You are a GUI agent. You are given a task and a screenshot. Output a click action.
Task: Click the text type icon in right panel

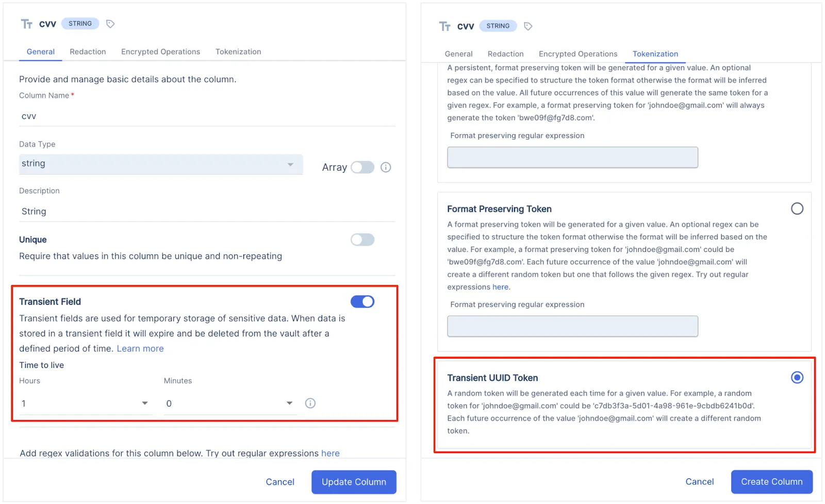pos(444,26)
